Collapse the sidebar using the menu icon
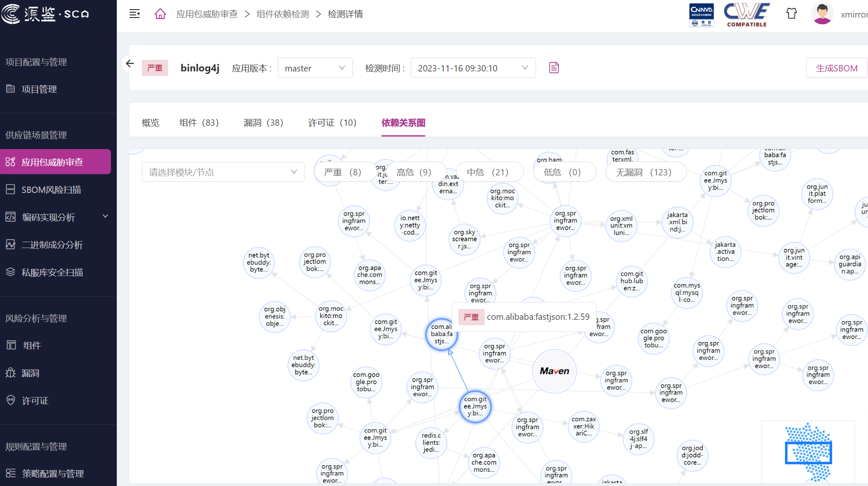The image size is (868, 486). click(x=134, y=14)
